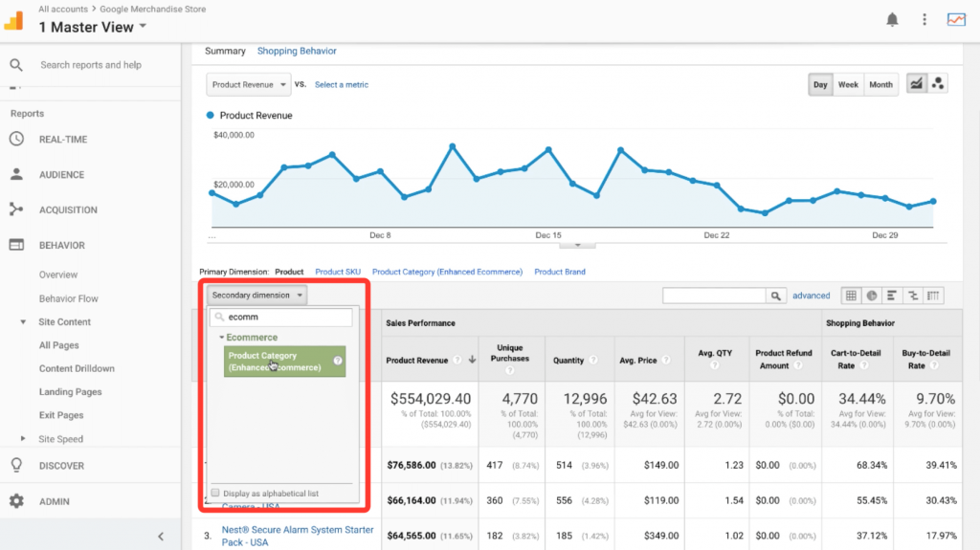Open the All Pages report
The width and height of the screenshot is (980, 550).
coord(58,345)
